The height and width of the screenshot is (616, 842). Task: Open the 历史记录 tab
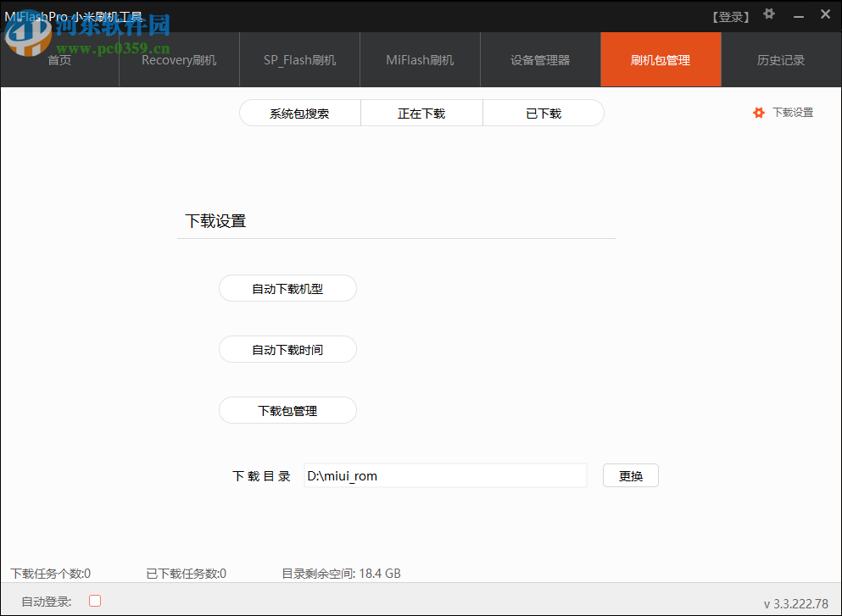tap(781, 59)
